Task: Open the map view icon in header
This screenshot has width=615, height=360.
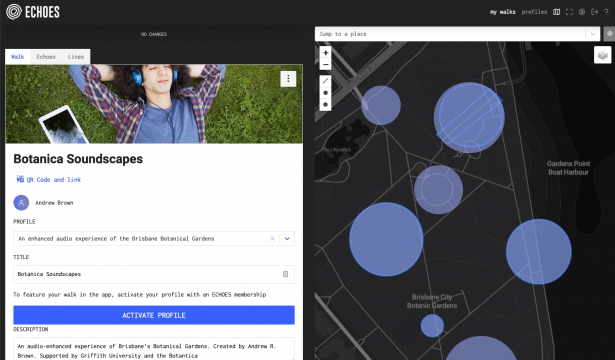Action: (556, 12)
